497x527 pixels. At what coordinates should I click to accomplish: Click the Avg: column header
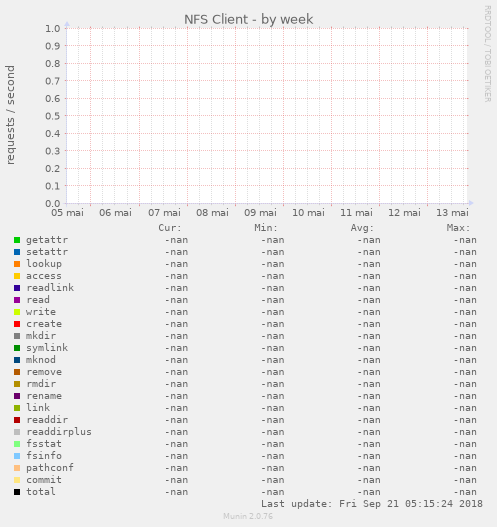(x=362, y=228)
